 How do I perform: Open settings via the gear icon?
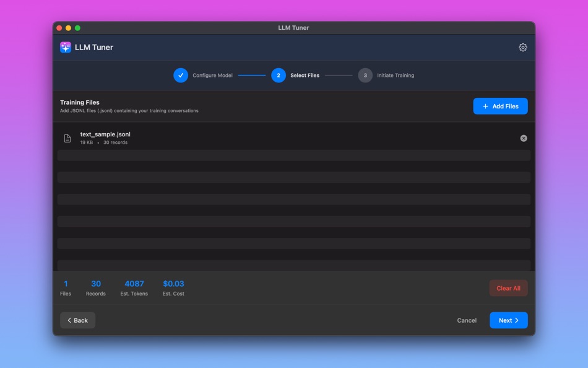tap(522, 46)
